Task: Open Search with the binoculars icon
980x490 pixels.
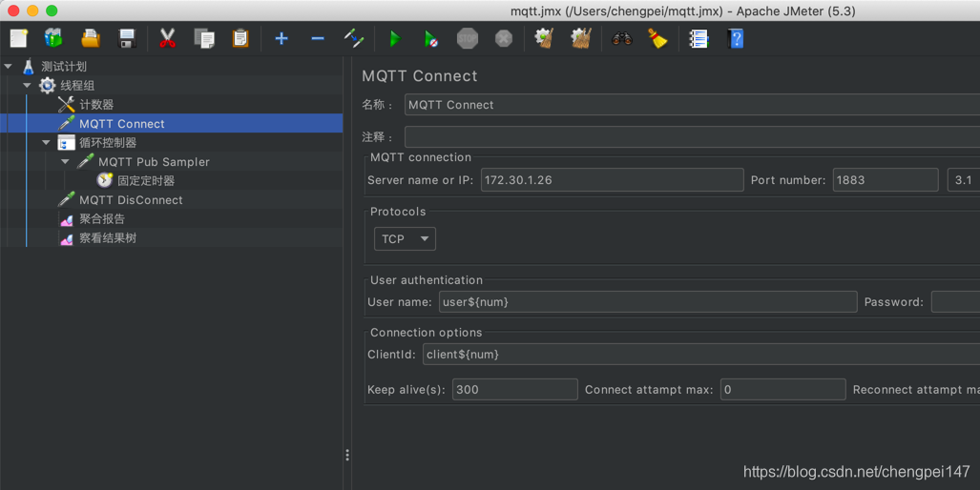Action: click(x=621, y=39)
